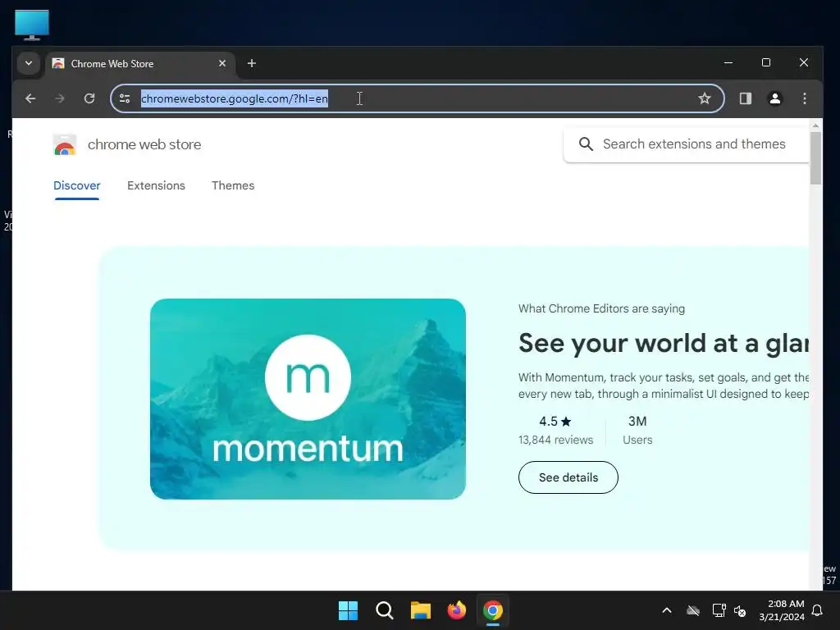Viewport: 840px width, 630px height.
Task: Click the forward navigation arrow
Action: point(60,98)
